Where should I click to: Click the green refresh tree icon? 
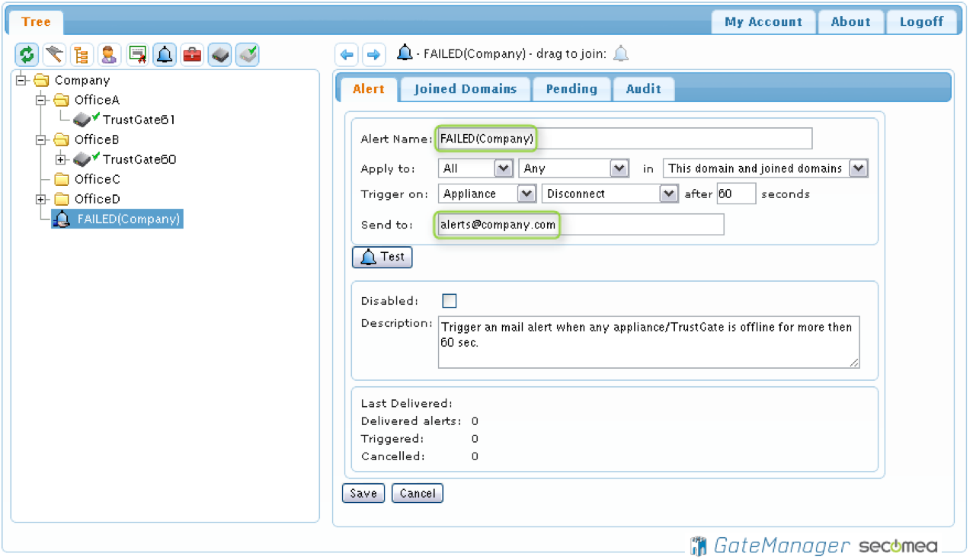[x=27, y=54]
